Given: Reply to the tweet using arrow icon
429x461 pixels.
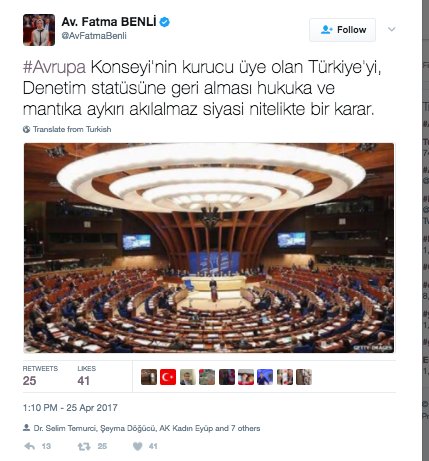Looking at the screenshot, I should [x=30, y=446].
